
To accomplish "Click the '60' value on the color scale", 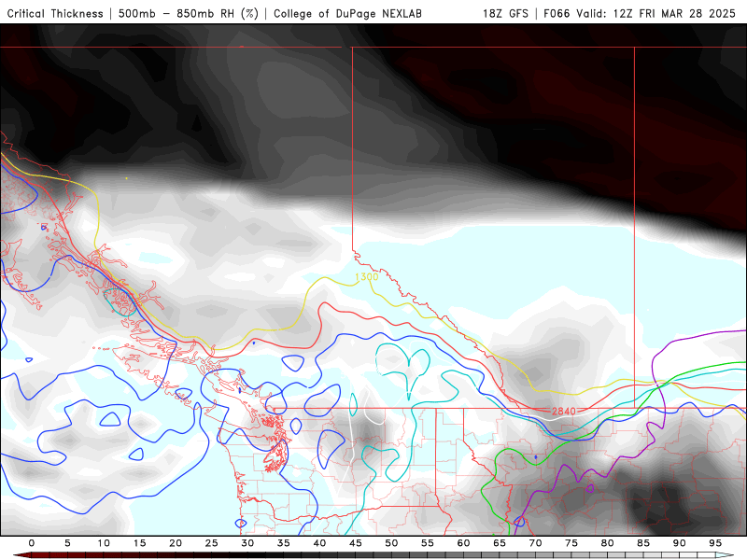I will [x=463, y=543].
